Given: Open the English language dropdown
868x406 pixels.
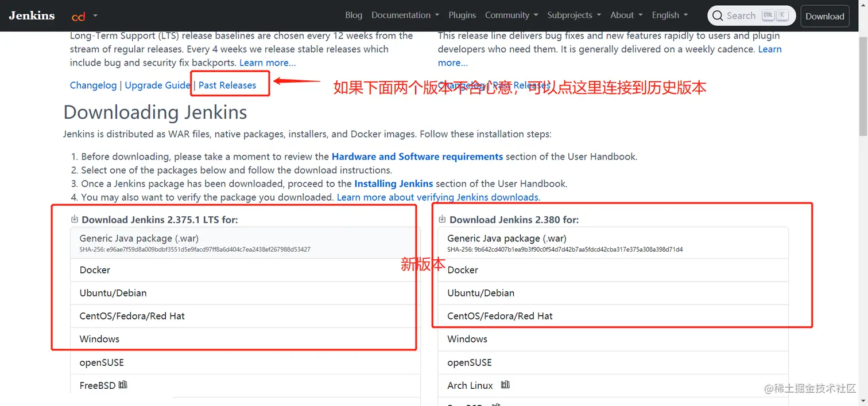Looking at the screenshot, I should pyautogui.click(x=670, y=15).
